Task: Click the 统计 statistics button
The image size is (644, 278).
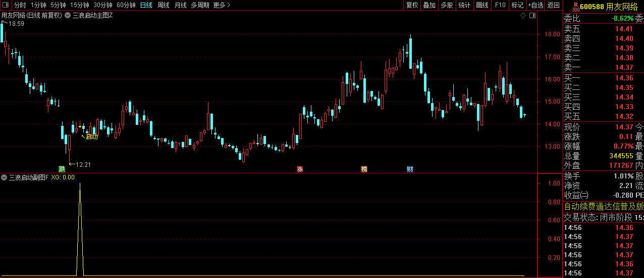Action: point(464,5)
